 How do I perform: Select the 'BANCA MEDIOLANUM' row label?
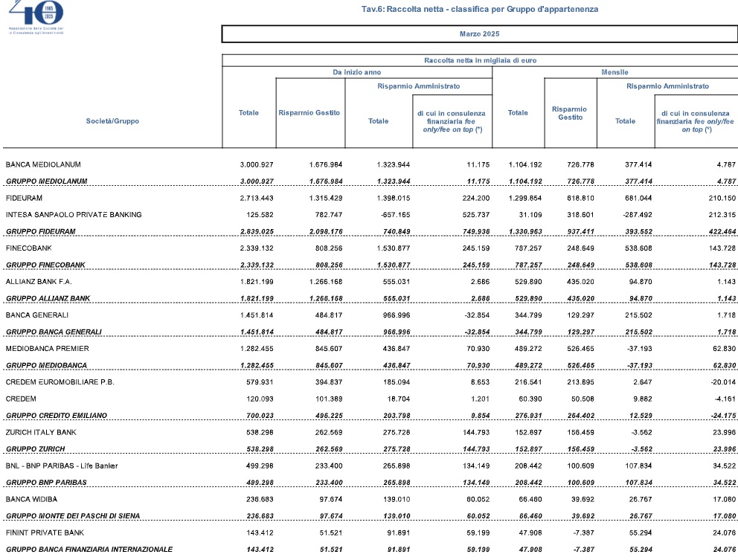tap(43, 164)
